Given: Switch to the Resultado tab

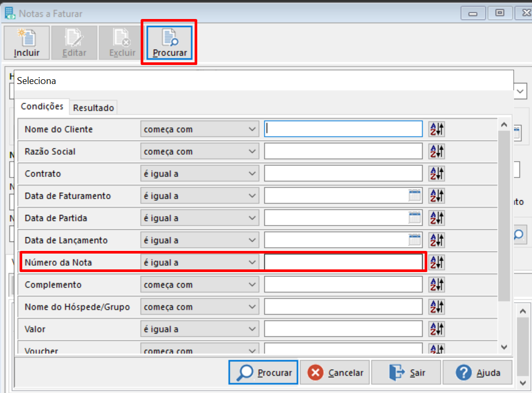Looking at the screenshot, I should tap(93, 108).
